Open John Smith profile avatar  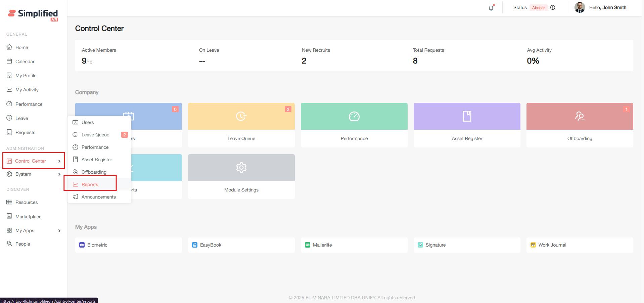point(580,7)
